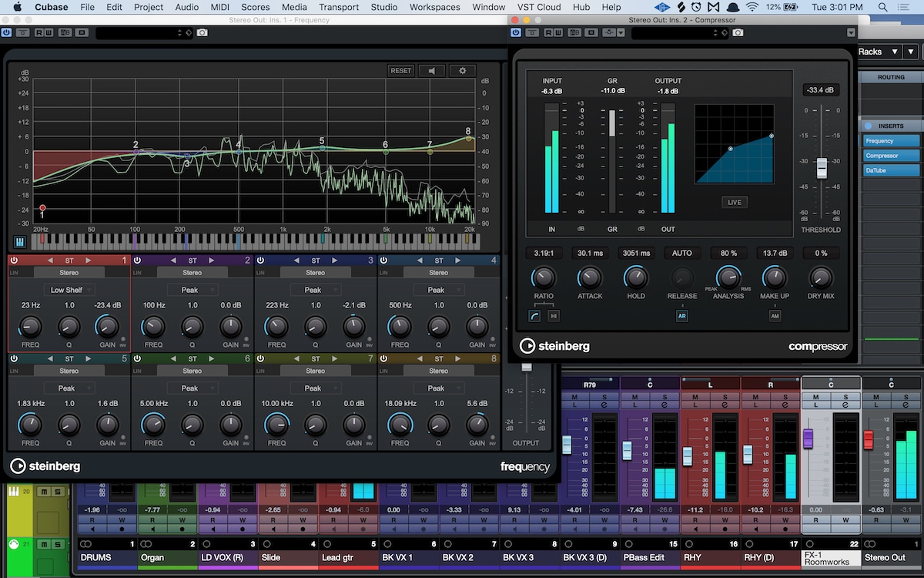924x578 pixels.
Task: Take snapshot in Compressor plugin header
Action: [738, 33]
